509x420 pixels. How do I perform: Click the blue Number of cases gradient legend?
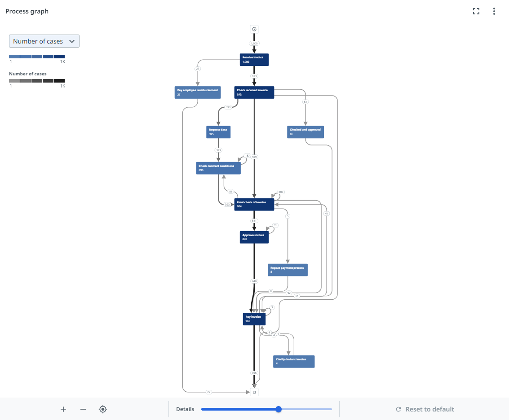coord(37,57)
